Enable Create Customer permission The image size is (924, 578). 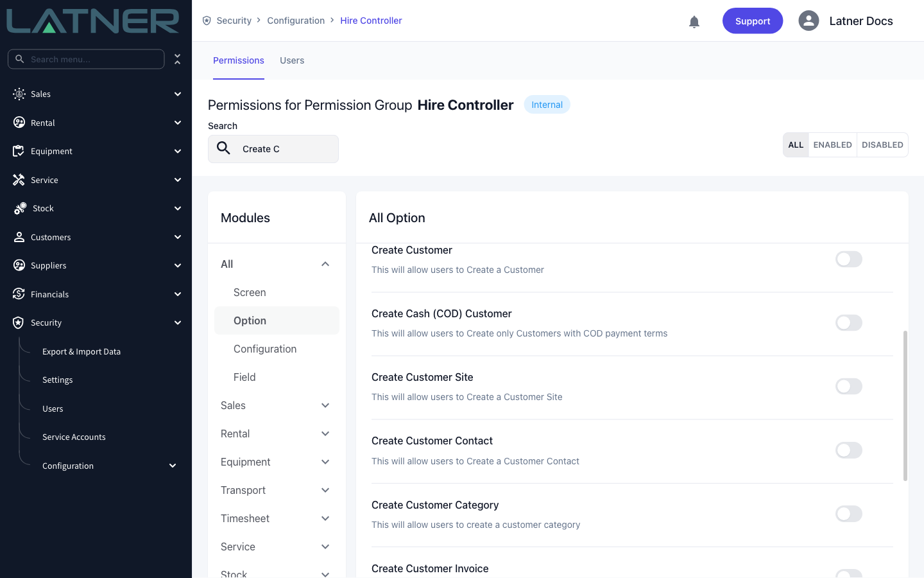coord(848,259)
